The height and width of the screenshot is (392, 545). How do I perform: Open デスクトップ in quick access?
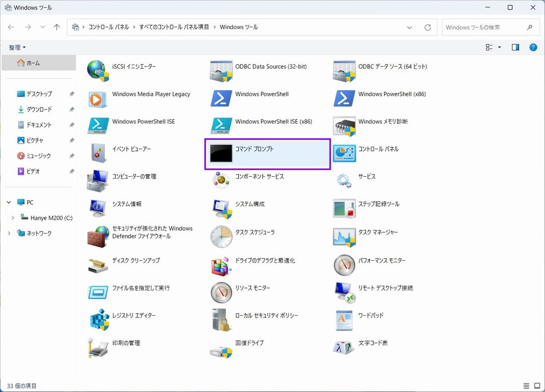(39, 94)
